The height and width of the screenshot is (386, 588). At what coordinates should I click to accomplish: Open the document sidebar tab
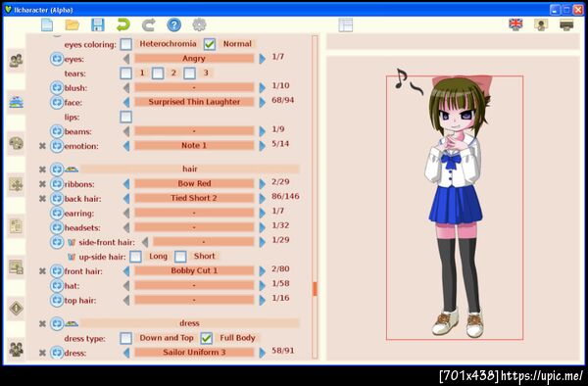16,226
